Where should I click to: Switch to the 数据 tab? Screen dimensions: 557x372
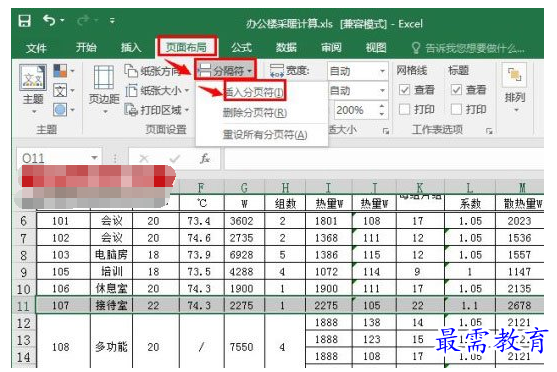click(x=286, y=47)
